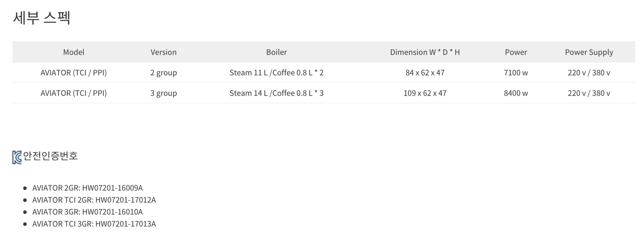This screenshot has width=644, height=240.
Task: Click the Steam 11 L boiler cell
Action: click(276, 73)
